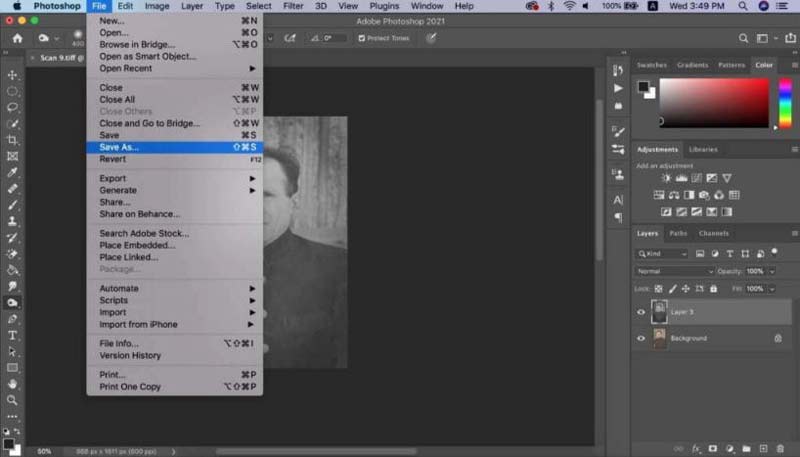Screen dimensions: 800x457
Task: Select the Zoom tool in toolbar
Action: coord(12,400)
